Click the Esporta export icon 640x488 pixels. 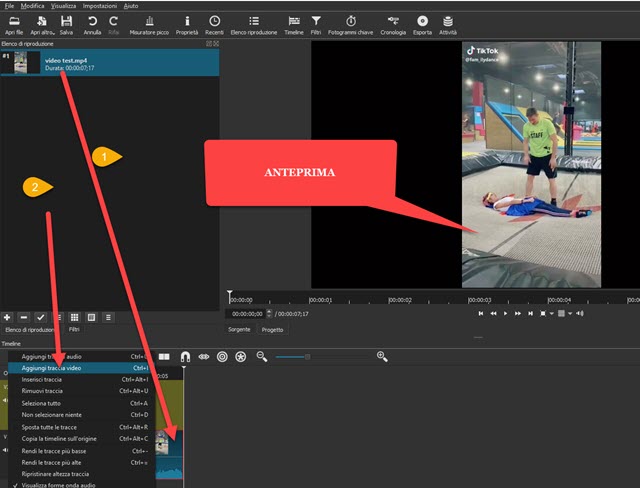[422, 25]
